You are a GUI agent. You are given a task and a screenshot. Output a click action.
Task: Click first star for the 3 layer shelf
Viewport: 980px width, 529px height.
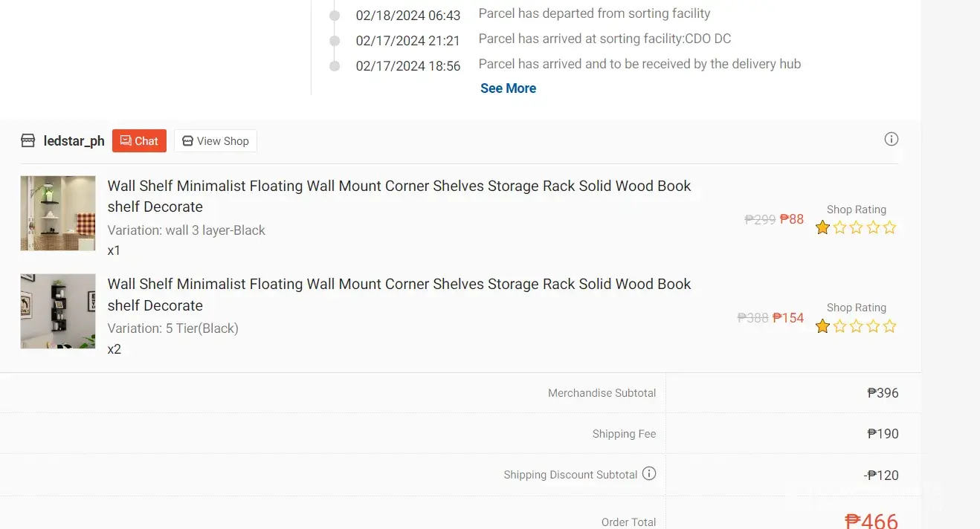click(822, 228)
